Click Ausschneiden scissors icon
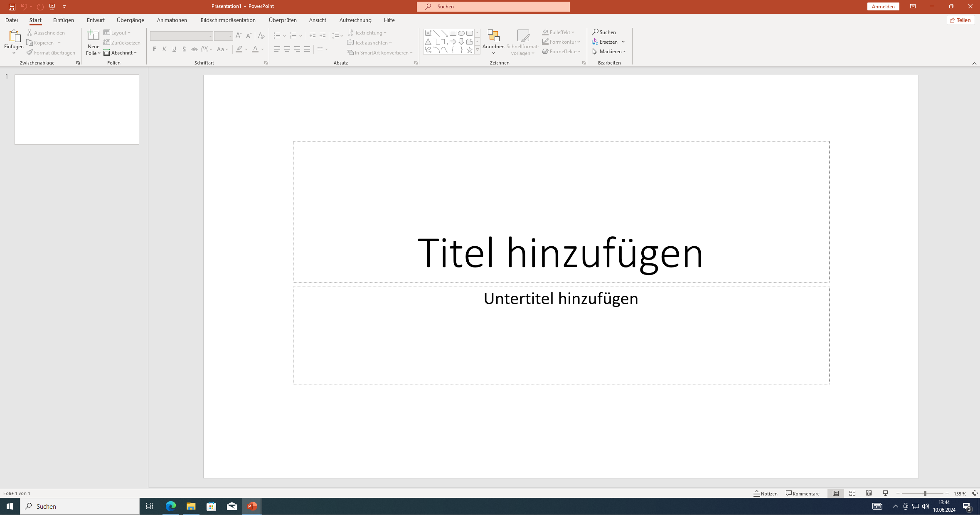 (x=30, y=32)
